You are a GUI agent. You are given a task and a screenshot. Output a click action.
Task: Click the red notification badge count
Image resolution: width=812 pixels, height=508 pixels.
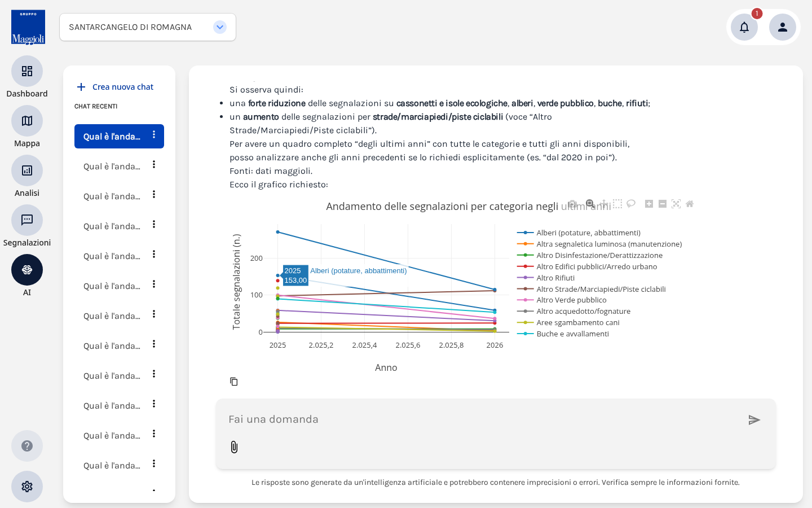point(757,14)
